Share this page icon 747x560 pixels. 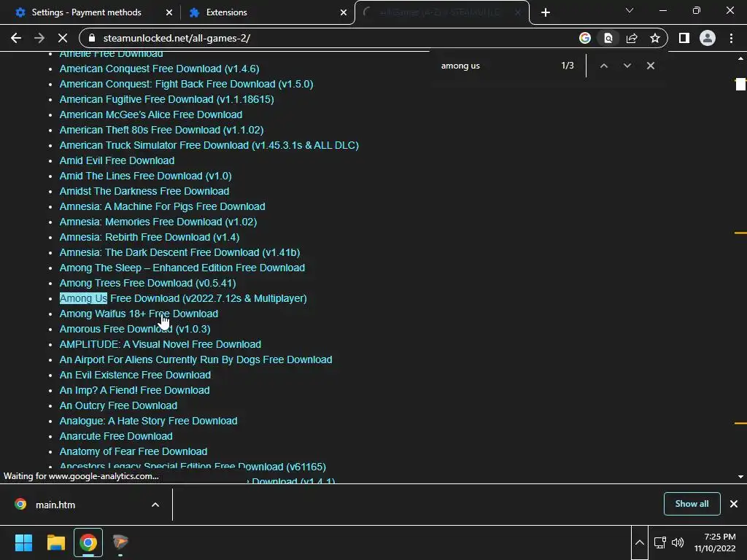[x=632, y=38]
